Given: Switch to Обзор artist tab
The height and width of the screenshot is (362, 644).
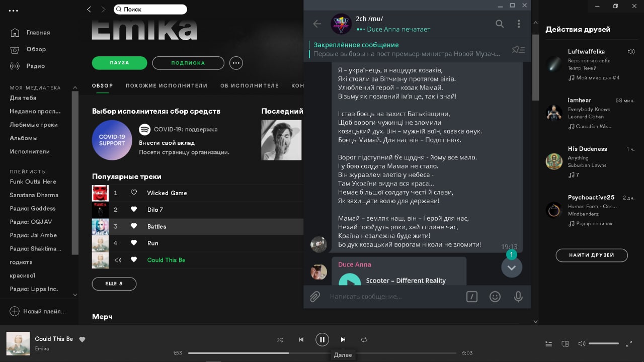Looking at the screenshot, I should pos(103,85).
